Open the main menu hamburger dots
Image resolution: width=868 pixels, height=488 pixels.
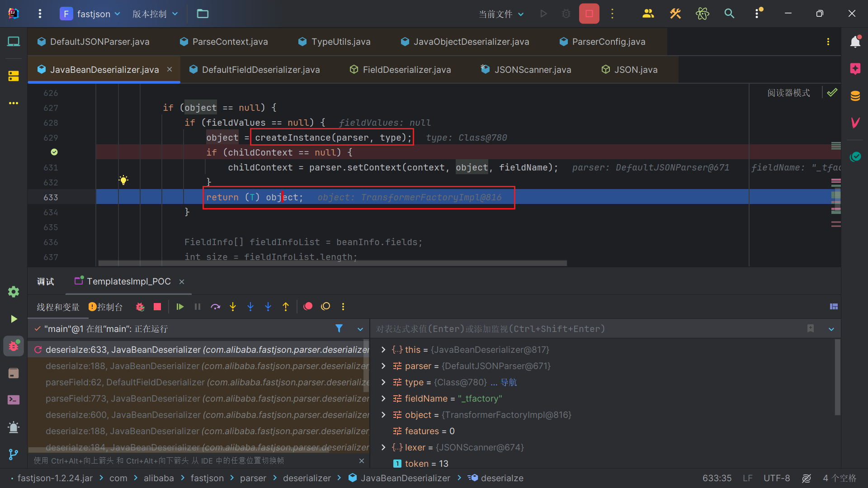click(x=40, y=14)
